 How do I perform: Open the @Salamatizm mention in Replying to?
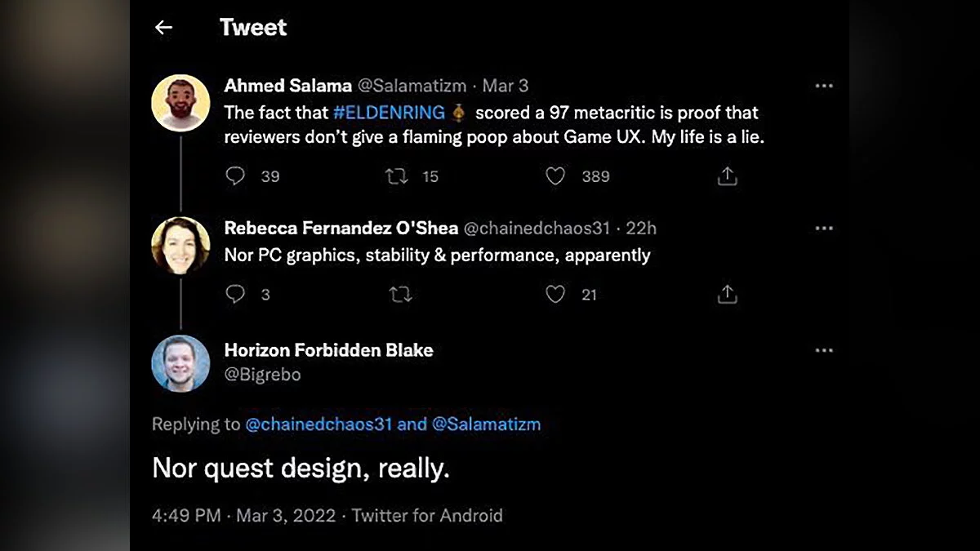click(486, 424)
